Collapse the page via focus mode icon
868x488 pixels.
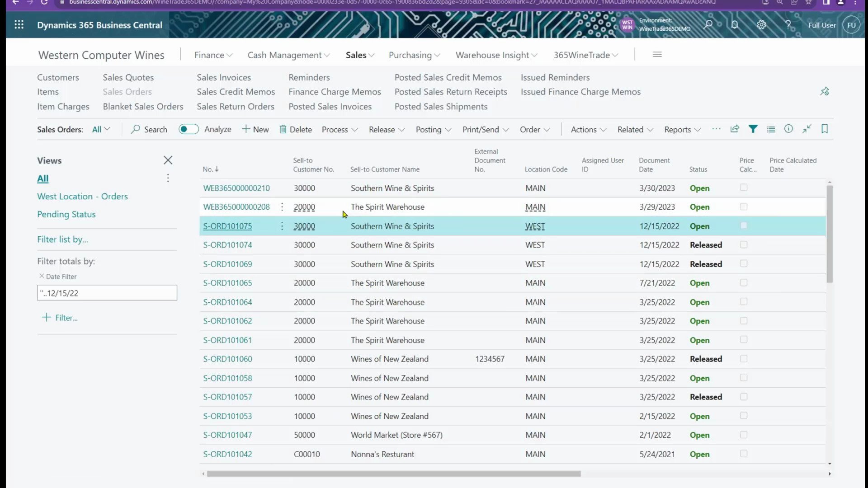(x=807, y=129)
